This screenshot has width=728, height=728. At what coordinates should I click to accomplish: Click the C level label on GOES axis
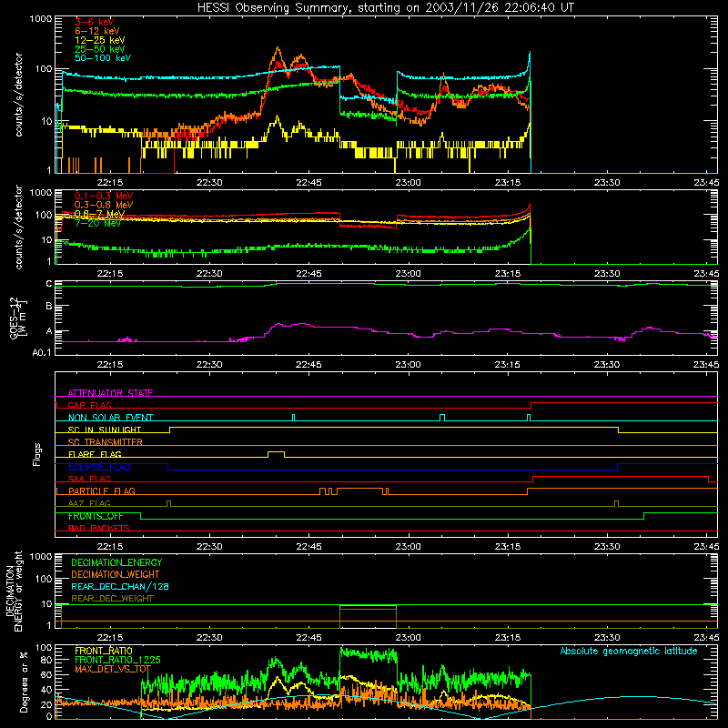coord(49,283)
